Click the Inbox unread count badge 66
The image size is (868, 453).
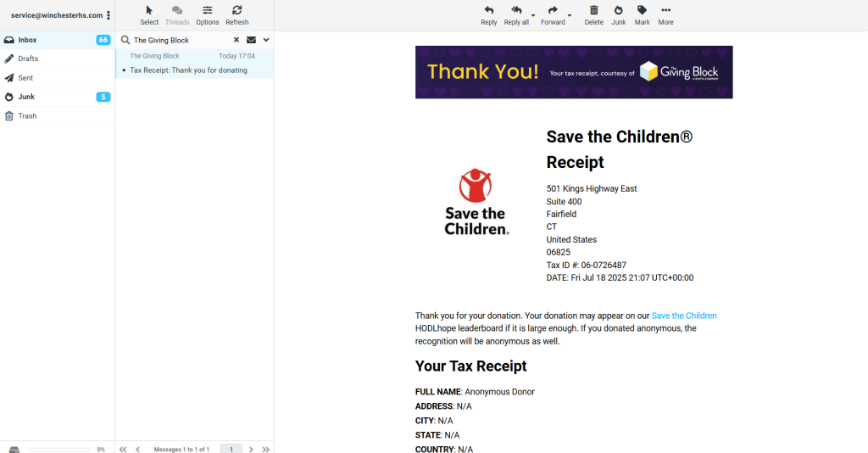point(103,40)
